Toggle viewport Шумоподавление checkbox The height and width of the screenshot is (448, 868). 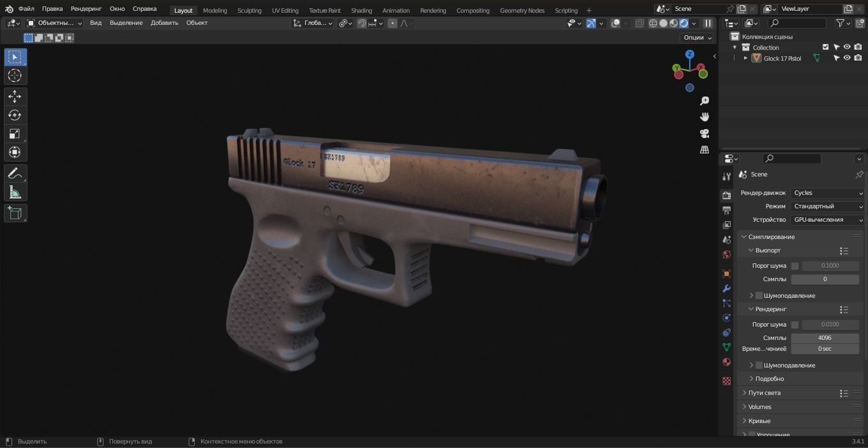759,296
